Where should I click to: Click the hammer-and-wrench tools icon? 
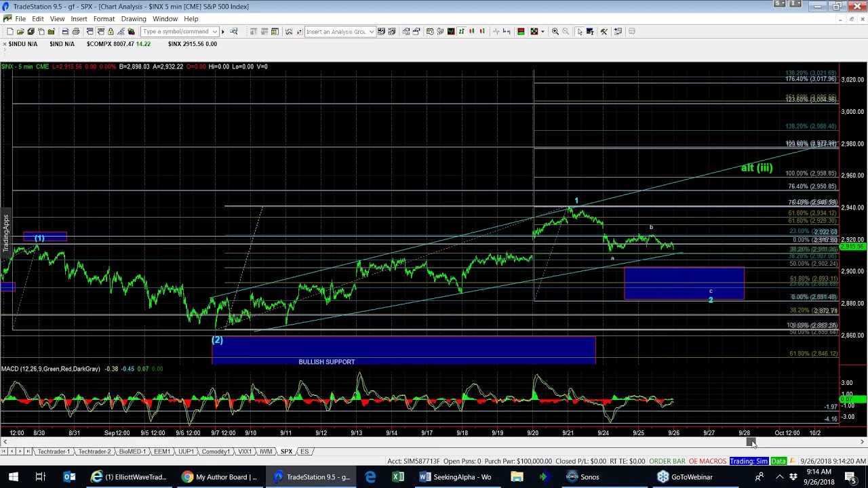coord(604,31)
